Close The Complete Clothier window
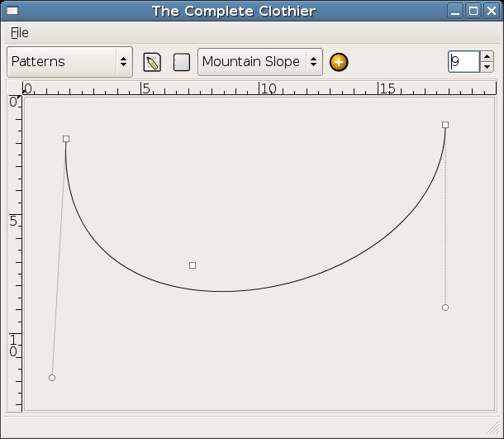This screenshot has height=439, width=504. coord(492,12)
